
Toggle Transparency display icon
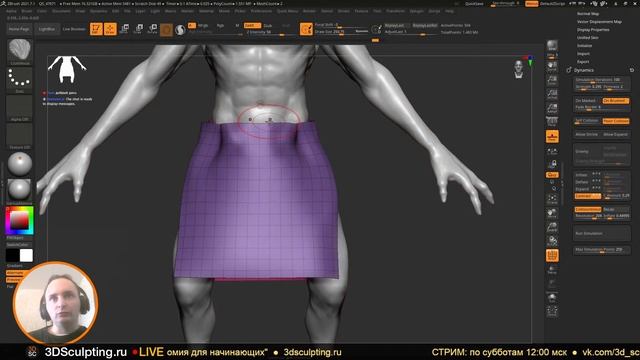[x=552, y=270]
